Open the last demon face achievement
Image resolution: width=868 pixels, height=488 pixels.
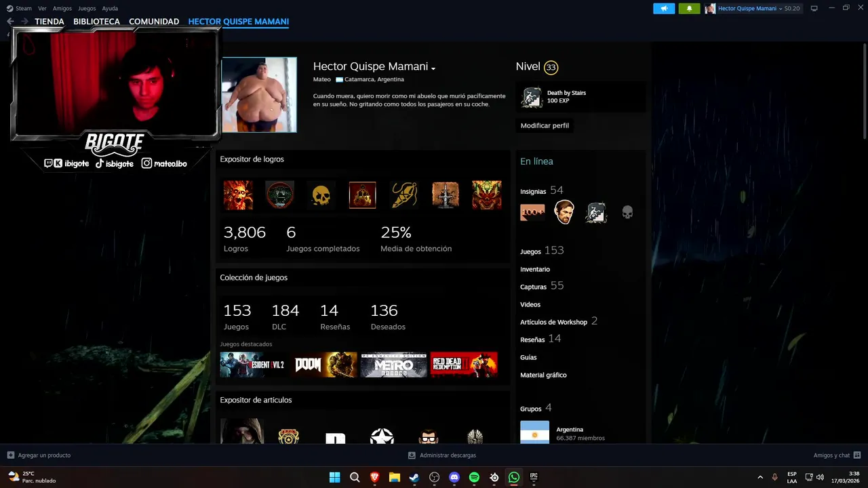(x=487, y=195)
